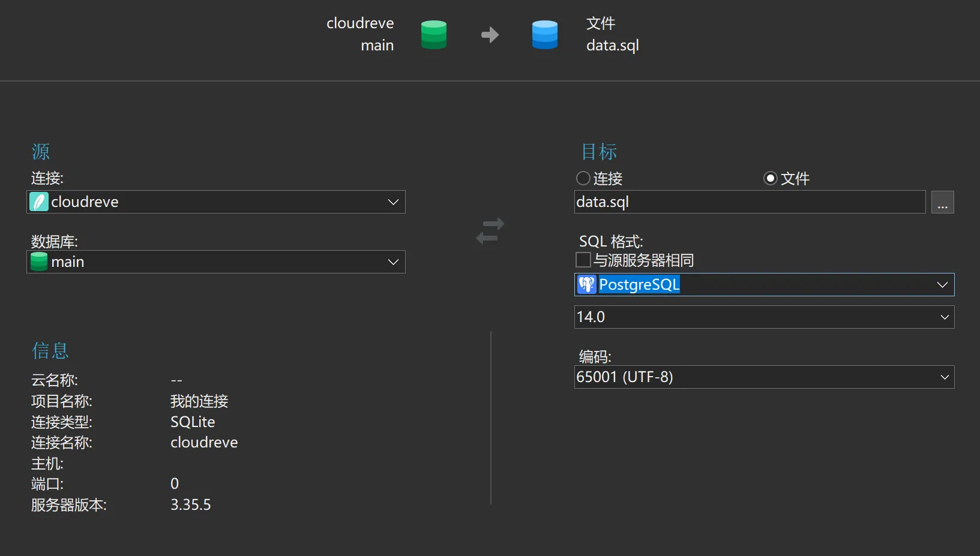Screen dimensions: 980x556
Task: Click the 数据库: label
Action: click(x=55, y=242)
